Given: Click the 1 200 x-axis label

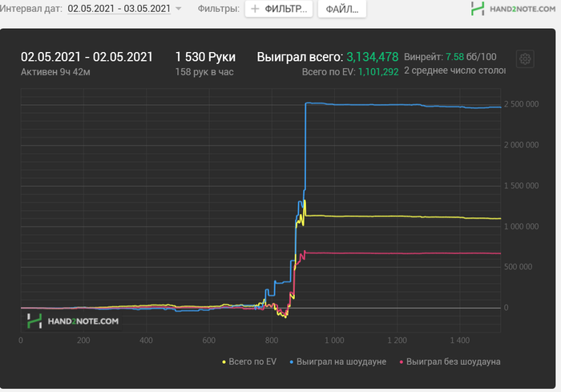Looking at the screenshot, I should pyautogui.click(x=397, y=340).
